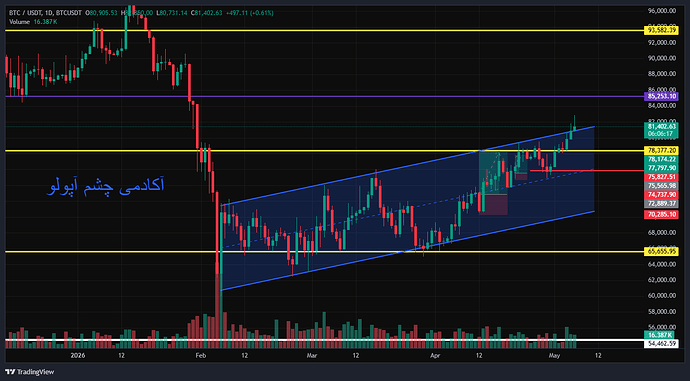This screenshot has width=690, height=381.
Task: Select the yellow 93,582.39 price label
Action: [x=661, y=30]
